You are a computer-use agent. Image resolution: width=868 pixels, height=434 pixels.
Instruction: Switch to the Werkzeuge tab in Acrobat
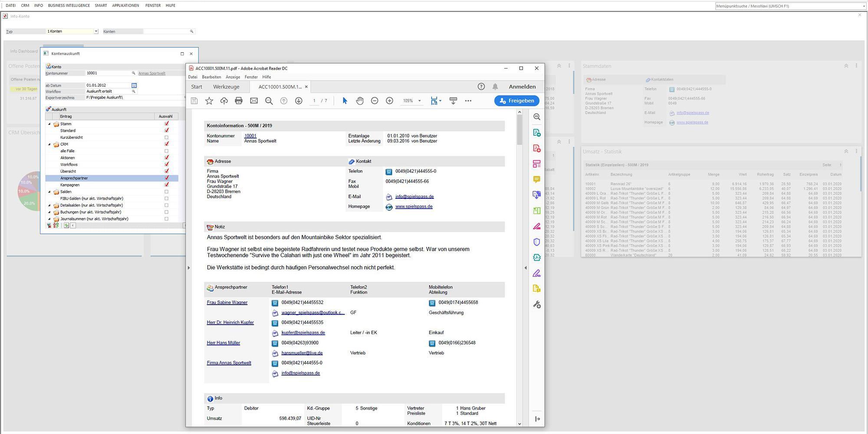pyautogui.click(x=226, y=87)
